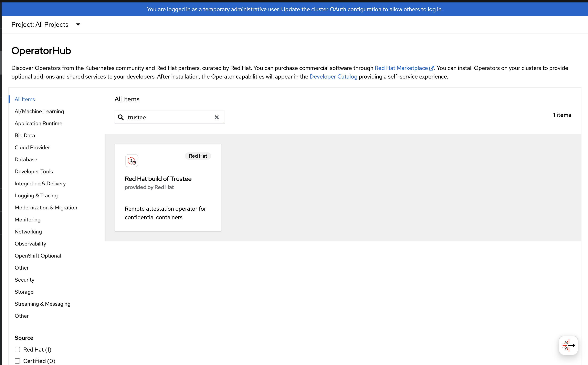
Task: Open the cluster OAuth configuration link
Action: [x=346, y=9]
